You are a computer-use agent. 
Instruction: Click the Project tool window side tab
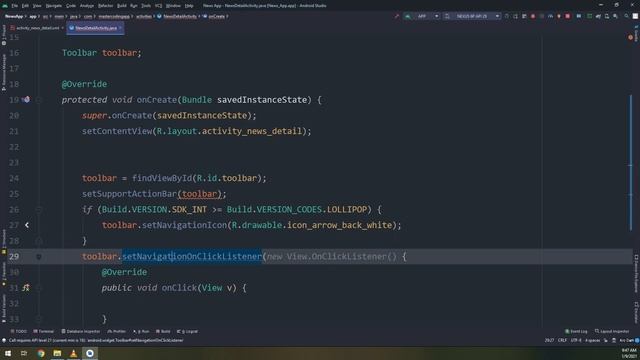tap(4, 35)
